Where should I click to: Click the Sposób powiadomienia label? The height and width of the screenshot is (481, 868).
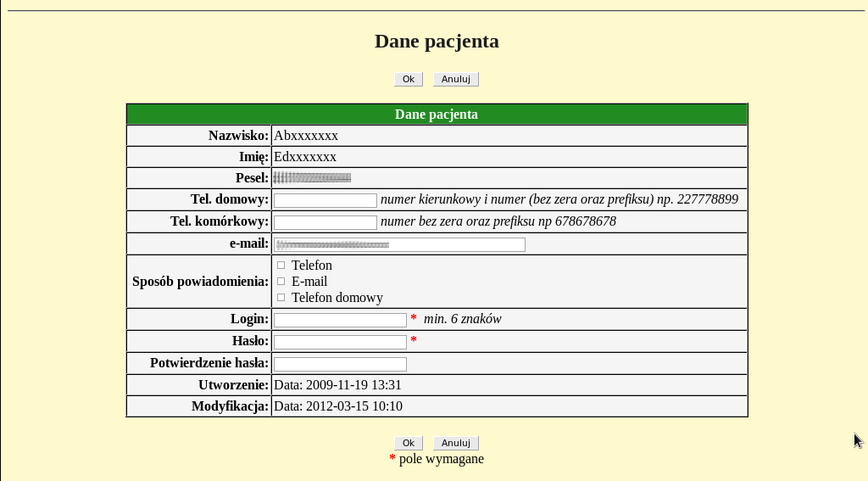coord(200,282)
